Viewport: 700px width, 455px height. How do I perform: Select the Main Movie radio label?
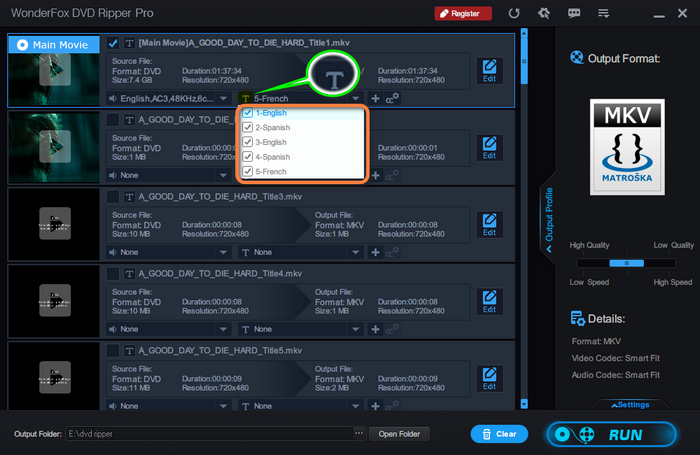[54, 45]
